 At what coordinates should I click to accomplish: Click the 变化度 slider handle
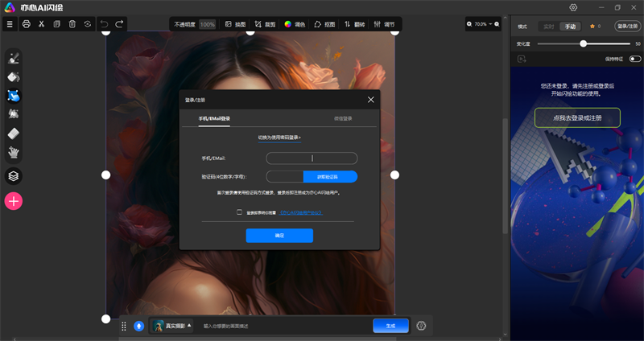click(583, 43)
